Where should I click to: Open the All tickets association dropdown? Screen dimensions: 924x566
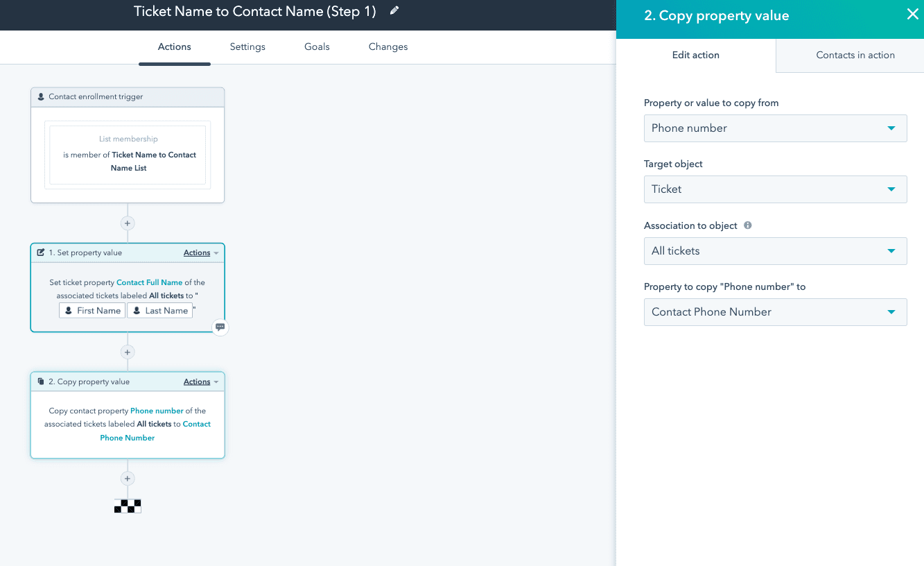[x=775, y=251]
